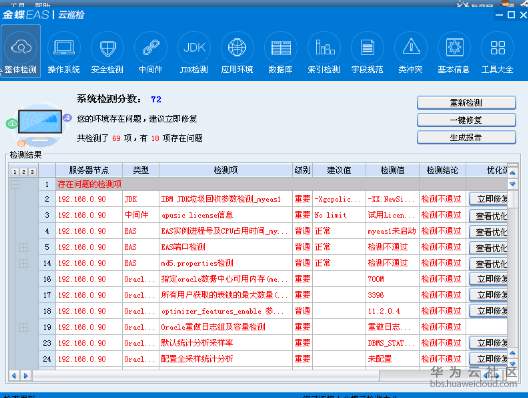The height and width of the screenshot is (398, 528).
Task: Expand the outline group beside row 5
Action: 23,247
